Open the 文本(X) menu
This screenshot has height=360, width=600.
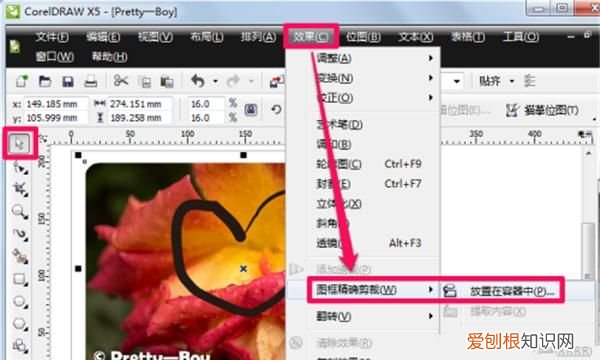pos(416,37)
